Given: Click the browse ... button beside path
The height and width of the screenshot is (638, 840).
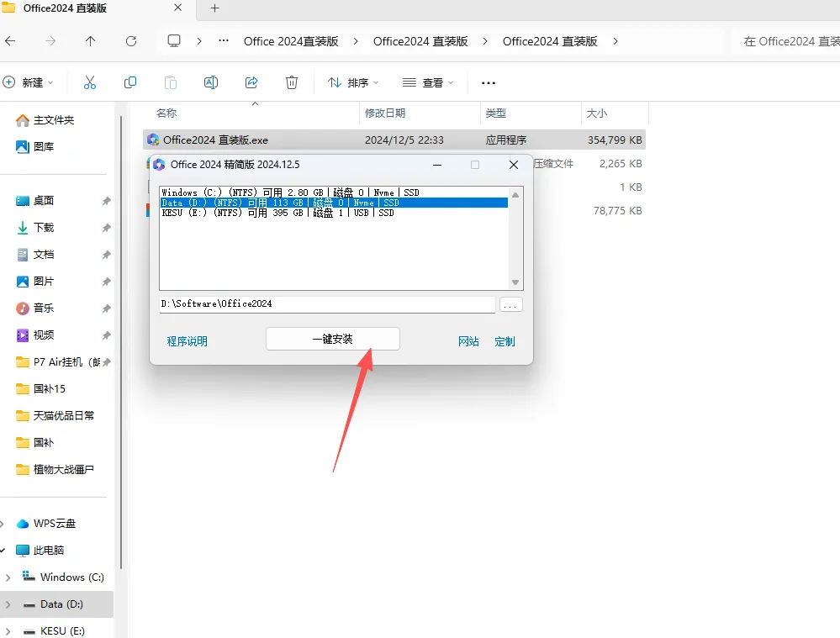Looking at the screenshot, I should 511,305.
